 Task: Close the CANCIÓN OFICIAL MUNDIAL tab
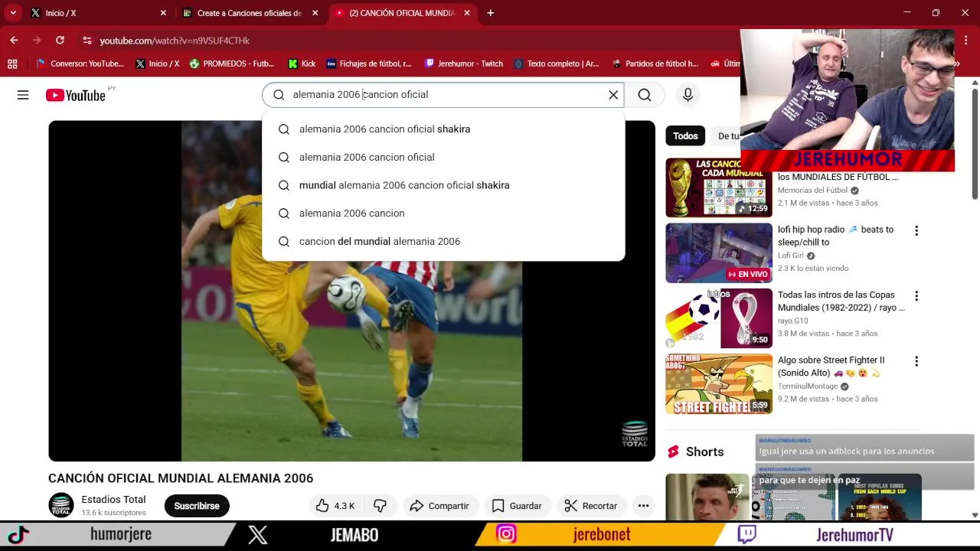467,13
